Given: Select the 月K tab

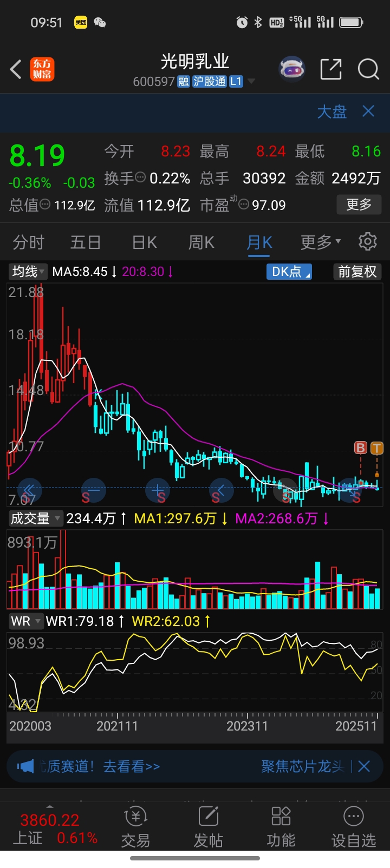Looking at the screenshot, I should click(x=259, y=242).
